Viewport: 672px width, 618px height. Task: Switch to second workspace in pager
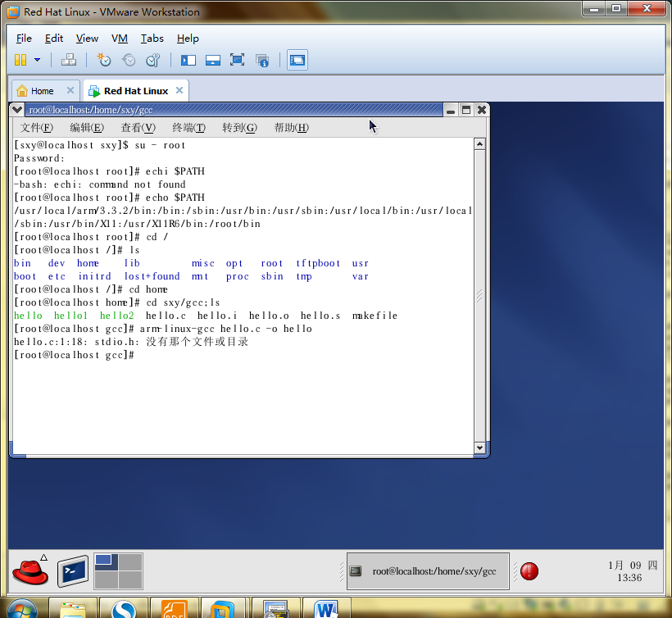[x=130, y=562]
